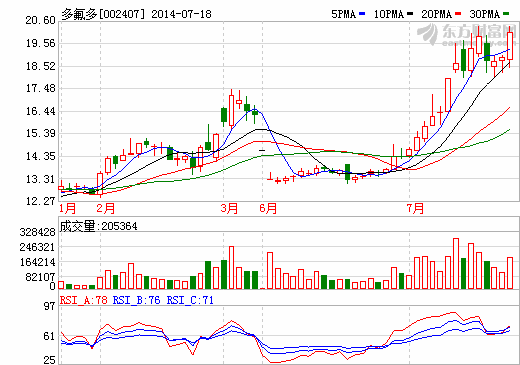Select the 20PMA legend label
This screenshot has width=520, height=365.
(x=437, y=14)
